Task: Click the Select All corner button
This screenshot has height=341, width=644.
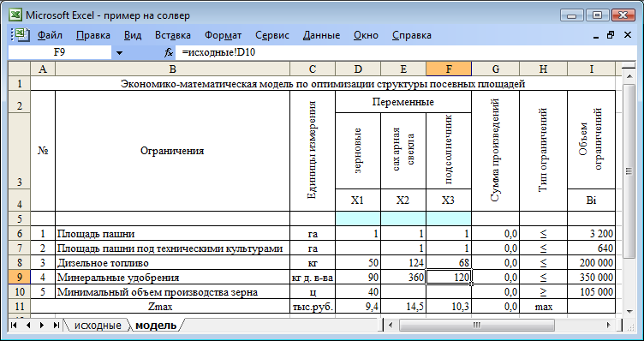Action: click(20, 69)
